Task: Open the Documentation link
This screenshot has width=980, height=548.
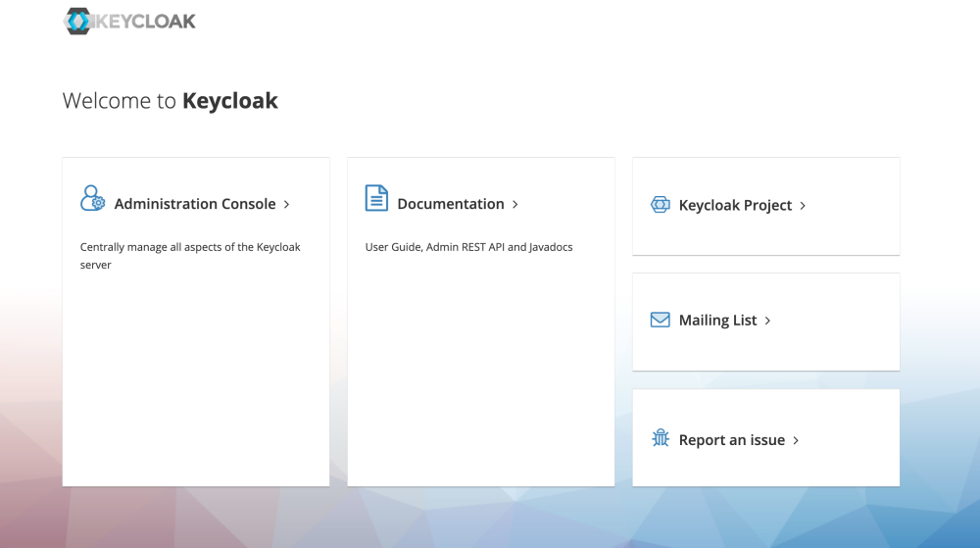Action: tap(451, 204)
